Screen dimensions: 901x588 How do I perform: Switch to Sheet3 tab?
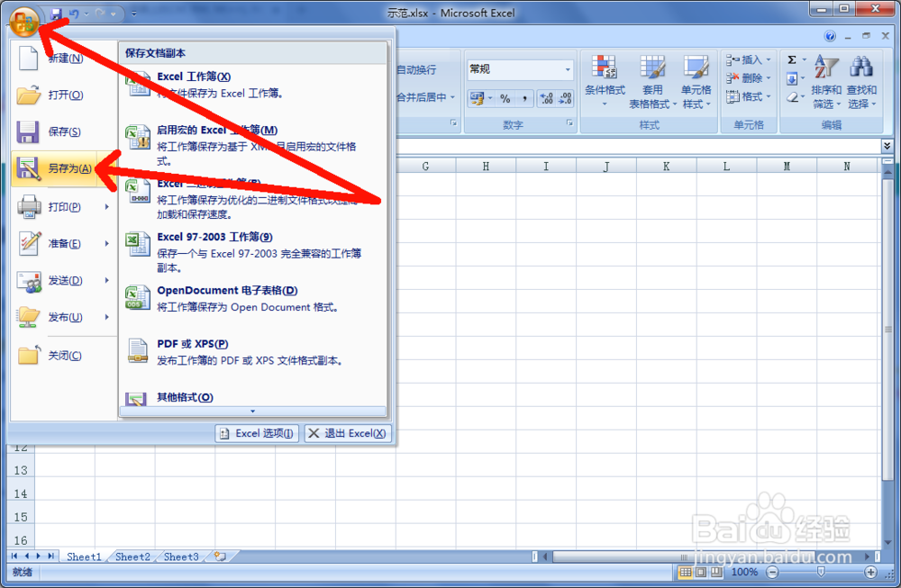pos(181,556)
